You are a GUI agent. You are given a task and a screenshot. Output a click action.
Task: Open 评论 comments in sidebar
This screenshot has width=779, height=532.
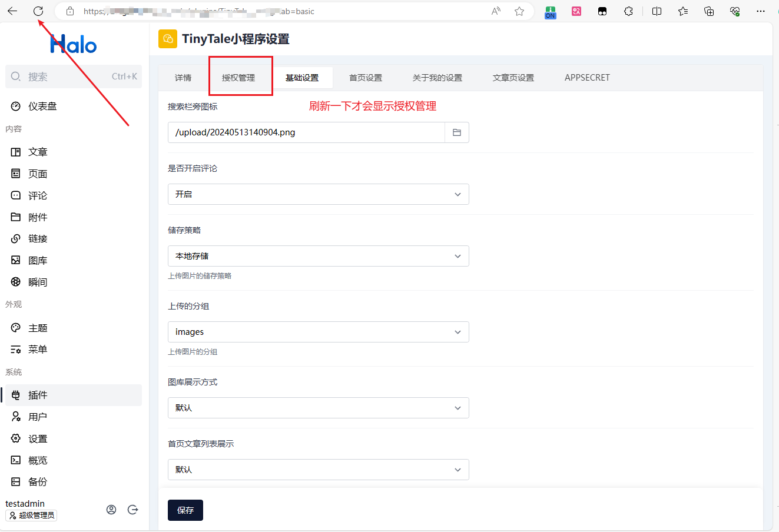point(74,195)
